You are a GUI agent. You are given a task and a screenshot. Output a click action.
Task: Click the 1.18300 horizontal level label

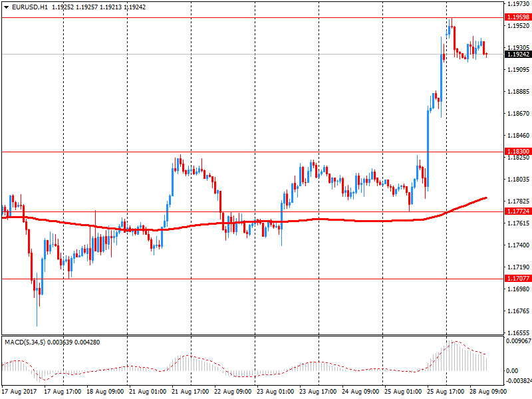click(518, 152)
